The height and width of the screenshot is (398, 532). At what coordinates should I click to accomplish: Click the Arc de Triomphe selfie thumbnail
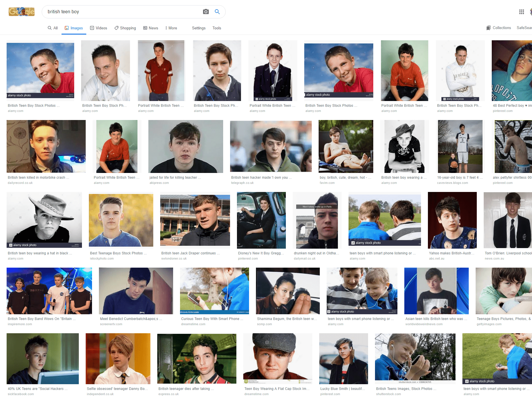tap(317, 220)
